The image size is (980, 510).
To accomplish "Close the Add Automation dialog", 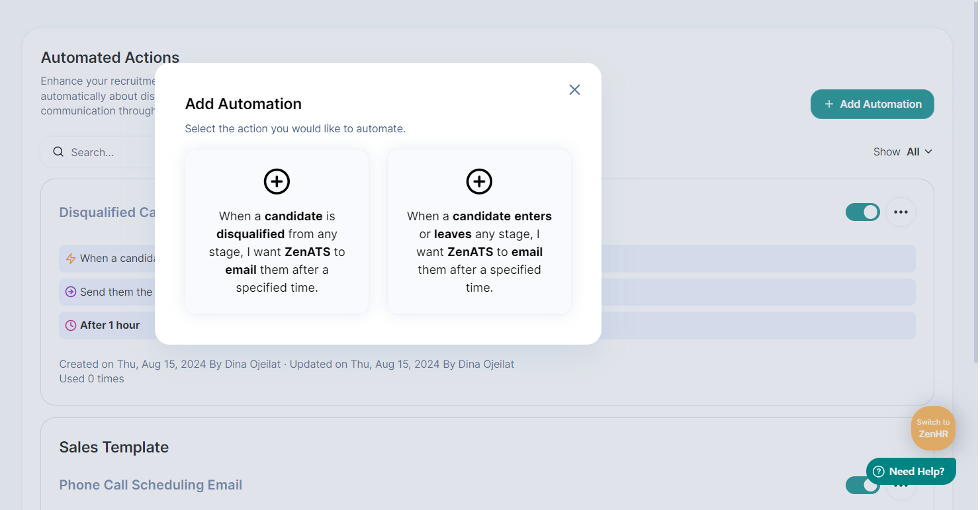I will click(574, 89).
